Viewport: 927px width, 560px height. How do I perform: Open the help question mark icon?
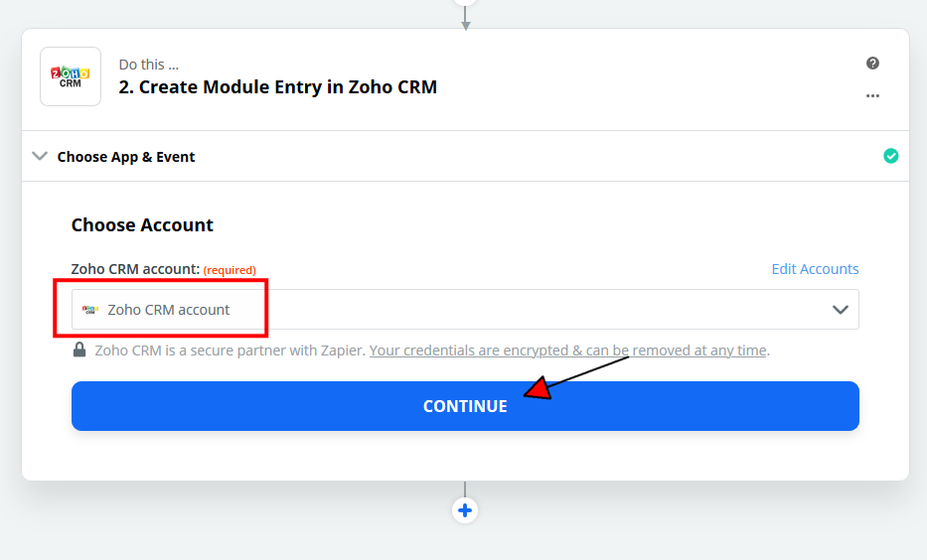[x=872, y=64]
